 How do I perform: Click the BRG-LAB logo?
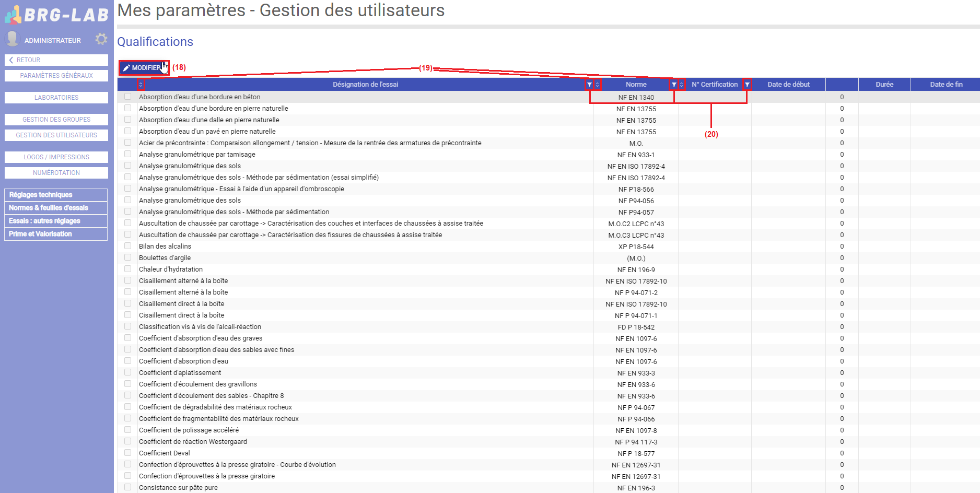click(57, 15)
